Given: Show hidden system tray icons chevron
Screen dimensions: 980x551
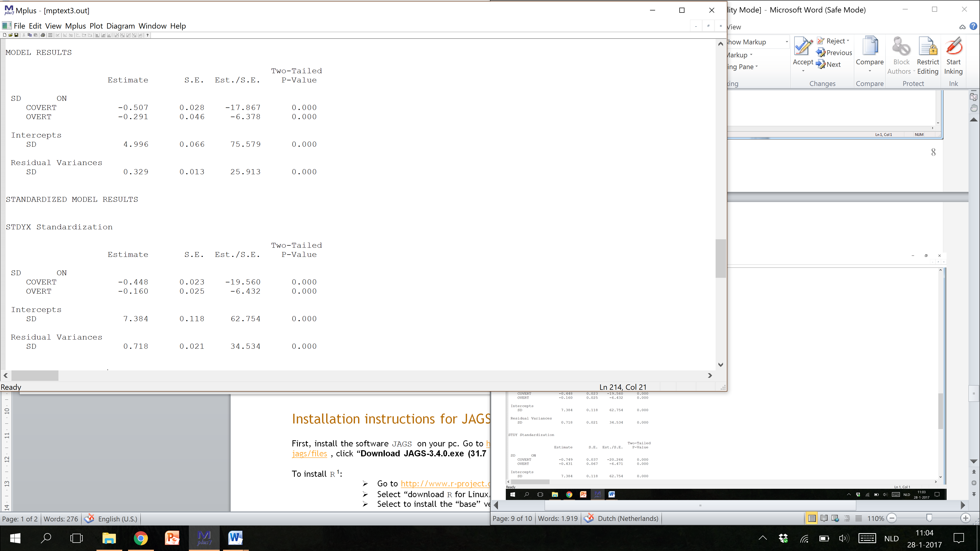Looking at the screenshot, I should click(x=762, y=538).
